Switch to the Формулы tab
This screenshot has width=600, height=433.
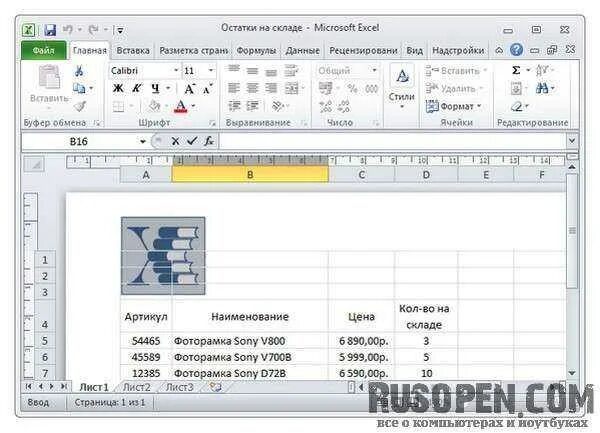(x=256, y=50)
